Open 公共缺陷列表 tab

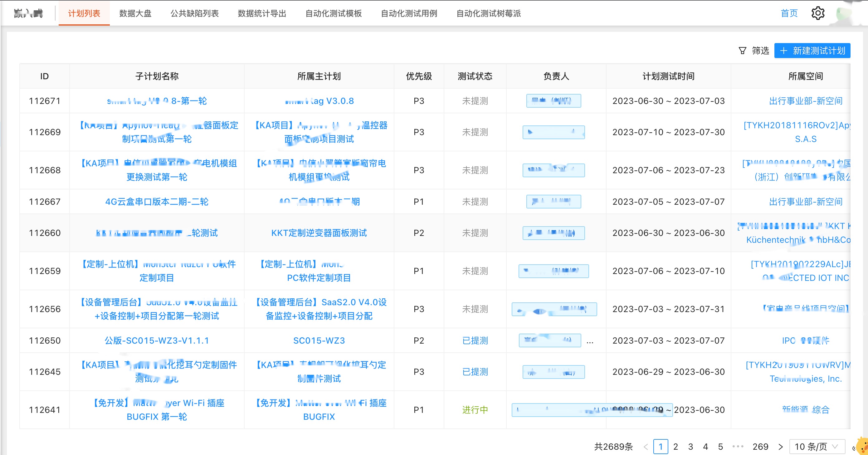coord(195,13)
